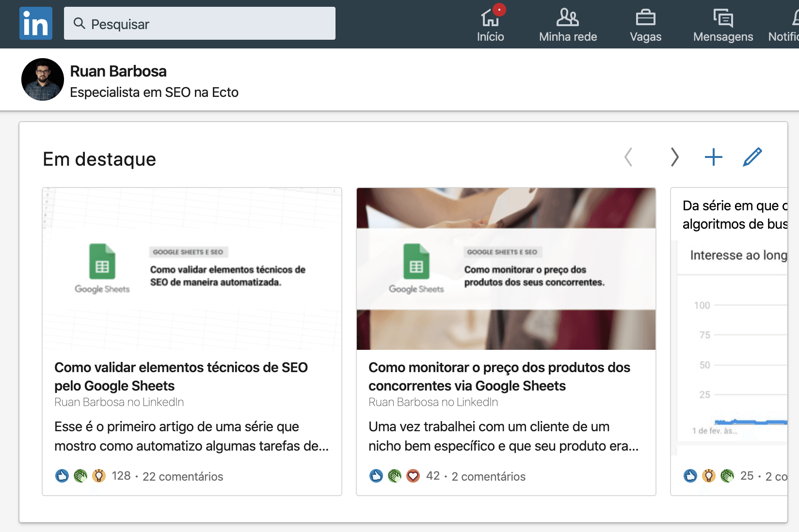Click the Pesquisar search field
799x532 pixels.
point(199,23)
